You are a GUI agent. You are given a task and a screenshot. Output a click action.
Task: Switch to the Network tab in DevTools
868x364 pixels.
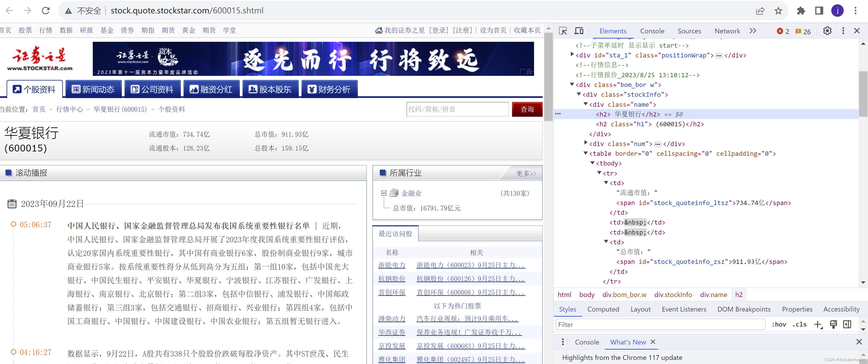coord(726,31)
